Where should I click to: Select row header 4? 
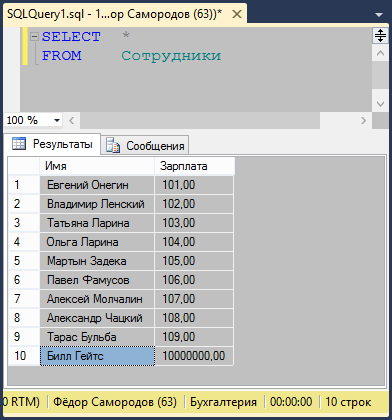coord(24,242)
